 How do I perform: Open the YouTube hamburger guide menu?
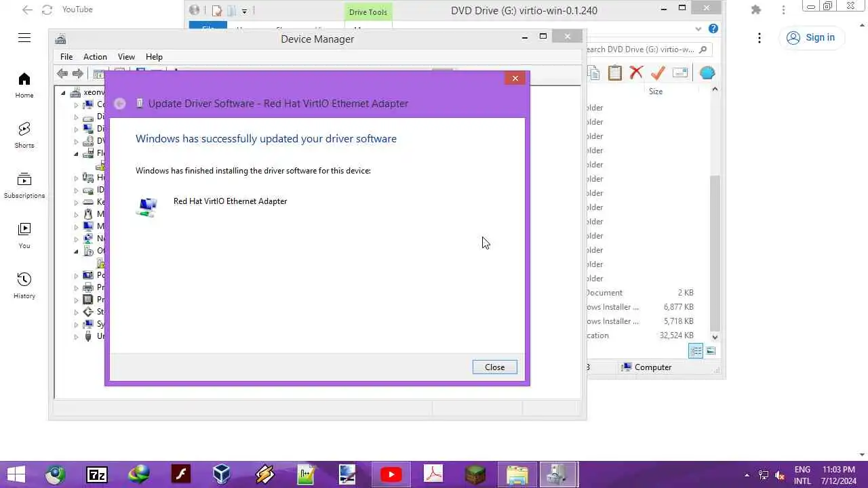coord(24,38)
